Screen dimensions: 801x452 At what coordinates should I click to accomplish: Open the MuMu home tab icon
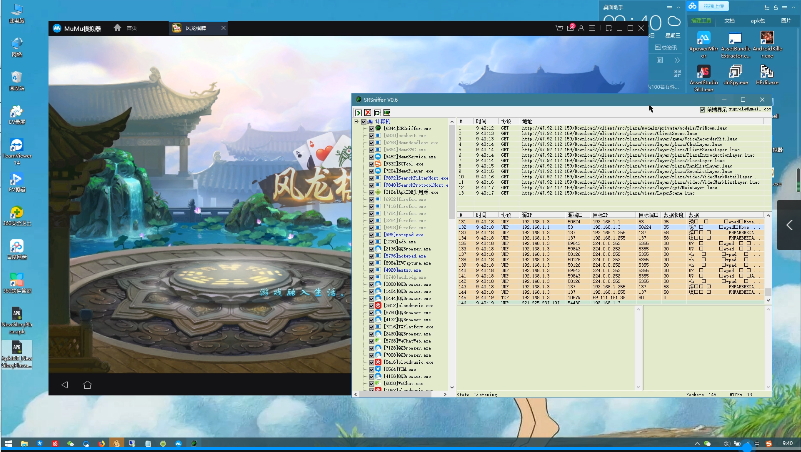[x=117, y=28]
